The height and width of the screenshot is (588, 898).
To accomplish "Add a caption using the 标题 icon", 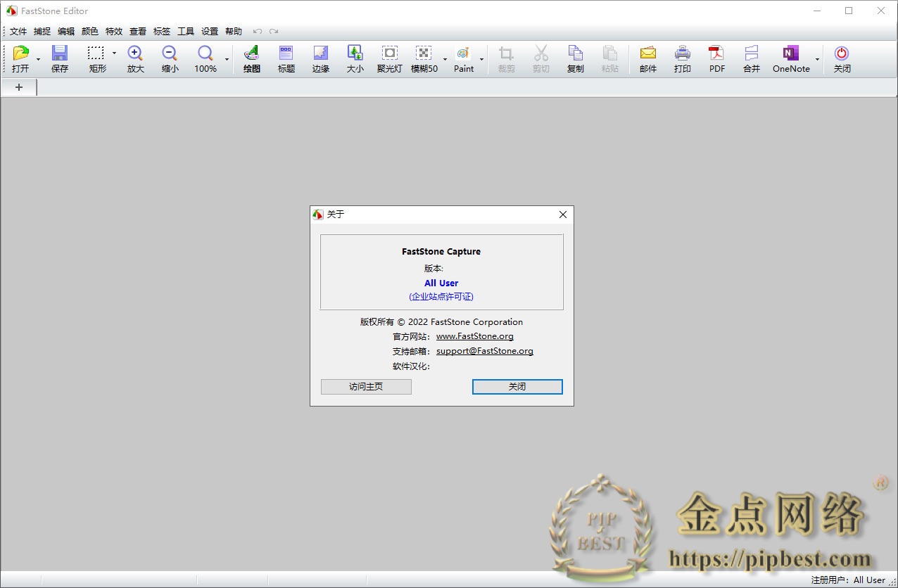I will pyautogui.click(x=286, y=56).
